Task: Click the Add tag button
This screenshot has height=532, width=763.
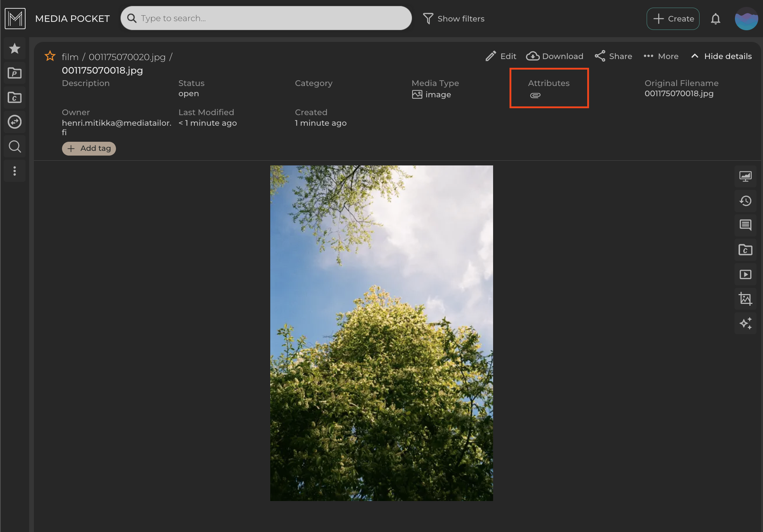Action: [x=89, y=148]
